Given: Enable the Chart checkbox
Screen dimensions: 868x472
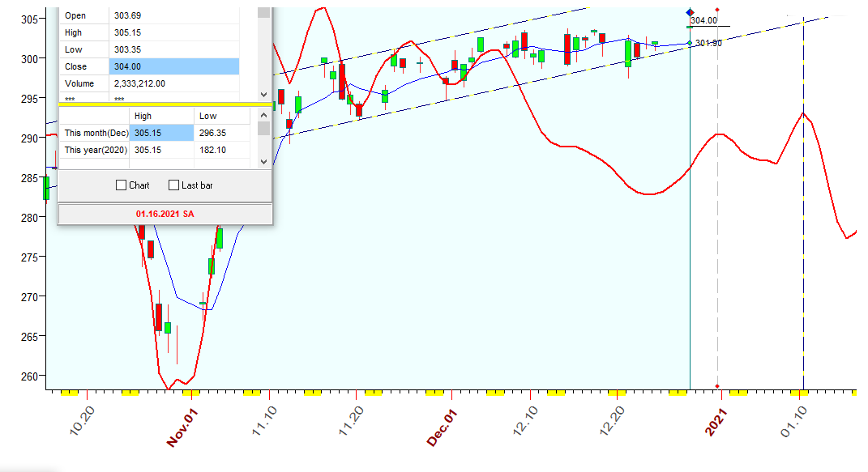Looking at the screenshot, I should [122, 185].
